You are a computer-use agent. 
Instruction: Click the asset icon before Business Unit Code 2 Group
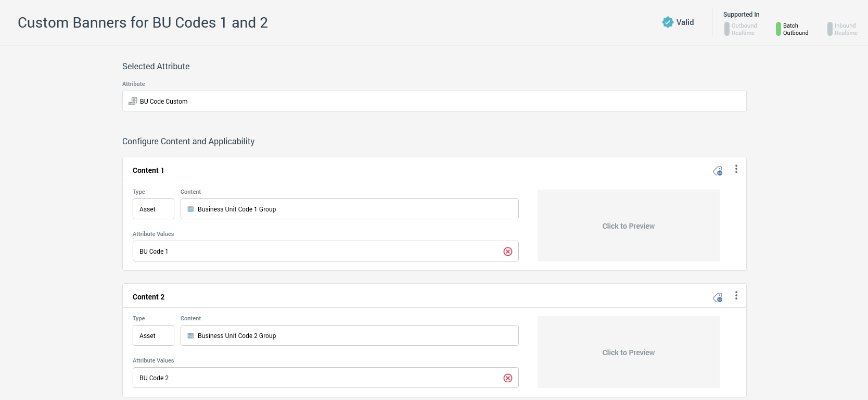190,336
